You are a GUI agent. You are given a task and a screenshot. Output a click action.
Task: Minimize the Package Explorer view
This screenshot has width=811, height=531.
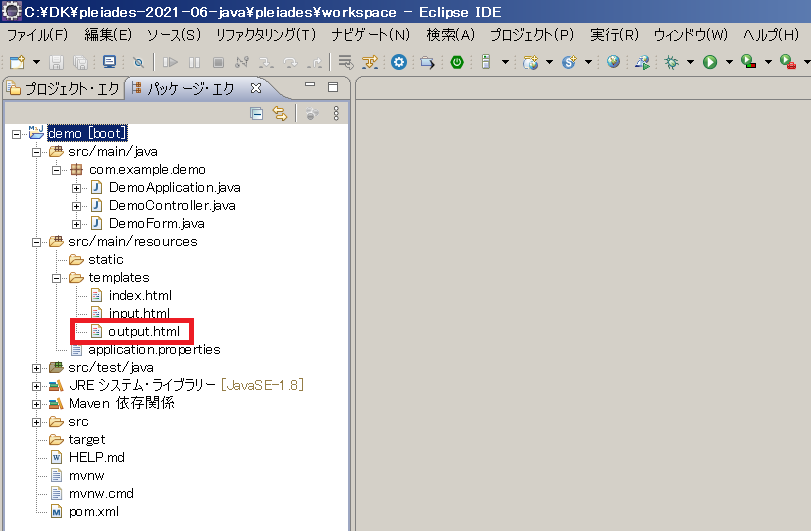click(x=310, y=84)
